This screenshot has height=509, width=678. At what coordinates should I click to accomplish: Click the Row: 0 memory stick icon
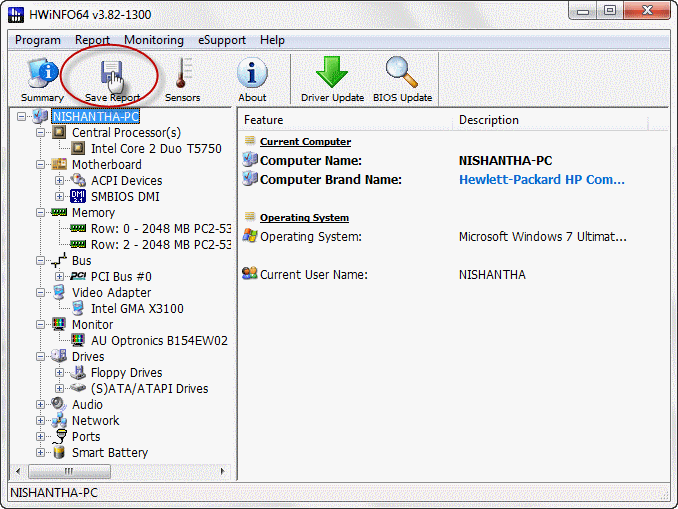click(78, 228)
